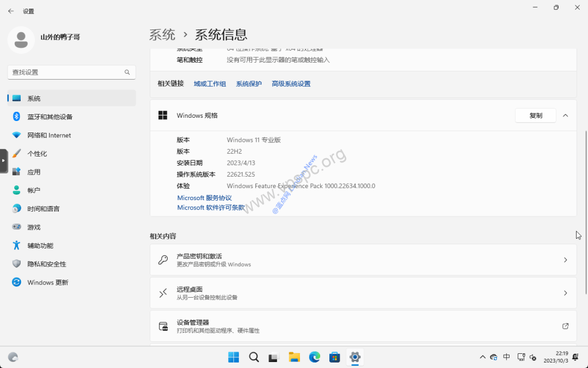Viewport: 588px width, 368px height.
Task: Click the Windows 更新 sync icon
Action: [16, 282]
